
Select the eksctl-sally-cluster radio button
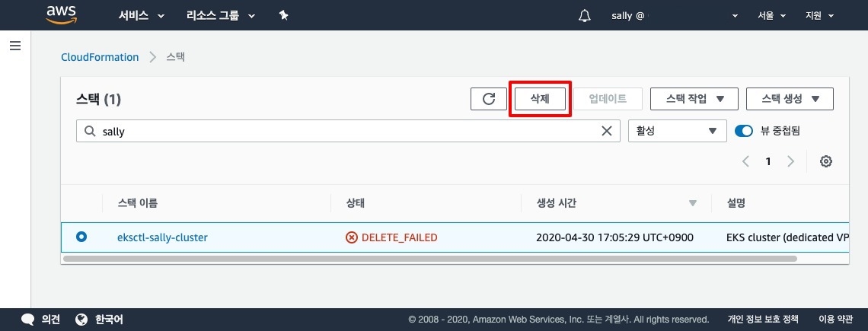(x=81, y=237)
